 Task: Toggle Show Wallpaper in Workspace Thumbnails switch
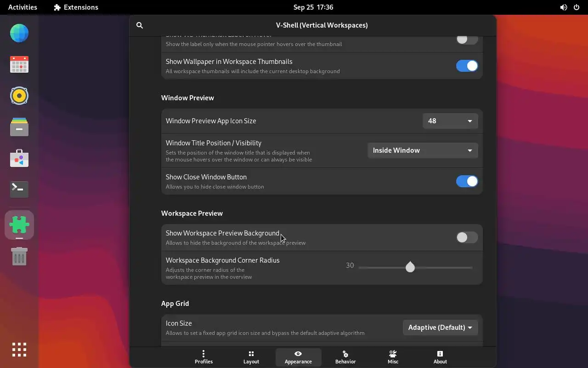(x=467, y=66)
